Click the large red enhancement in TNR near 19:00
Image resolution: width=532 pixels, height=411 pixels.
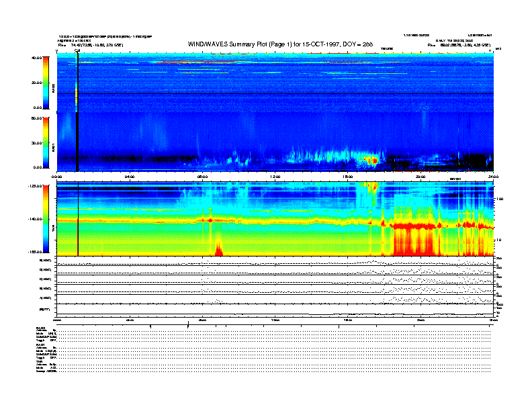(413, 240)
